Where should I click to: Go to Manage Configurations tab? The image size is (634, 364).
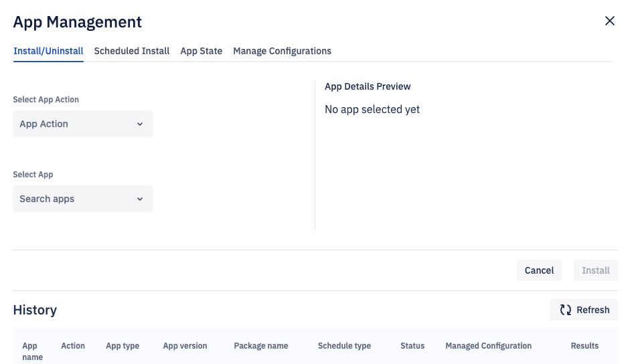pos(283,51)
